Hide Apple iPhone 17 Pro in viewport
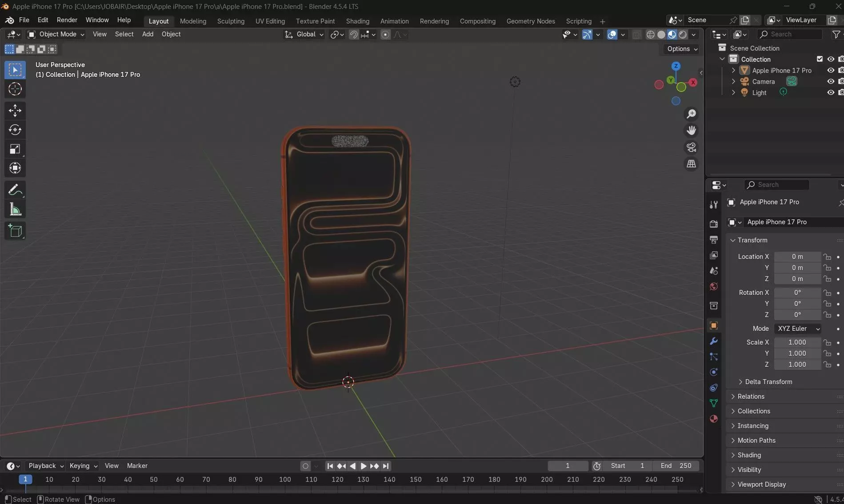844x504 pixels. (830, 70)
